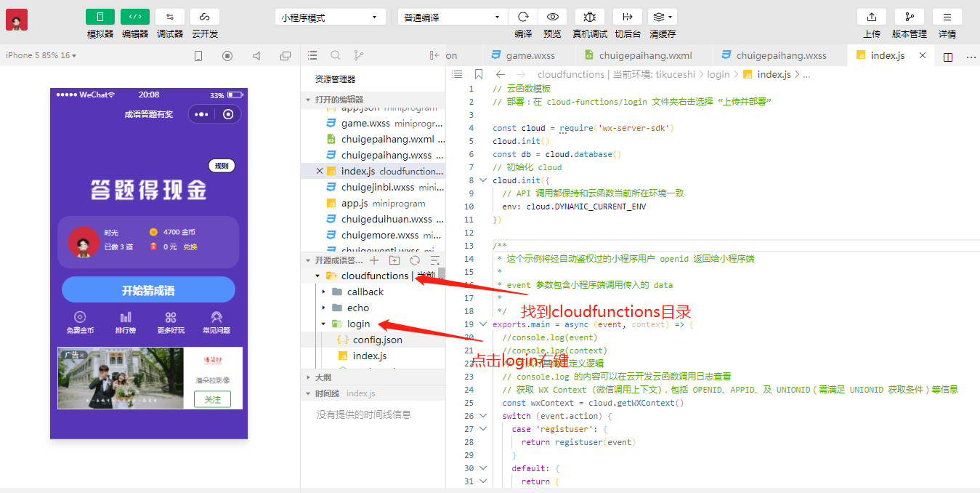Toggle the 模拟器 simulator panel button

[x=100, y=17]
